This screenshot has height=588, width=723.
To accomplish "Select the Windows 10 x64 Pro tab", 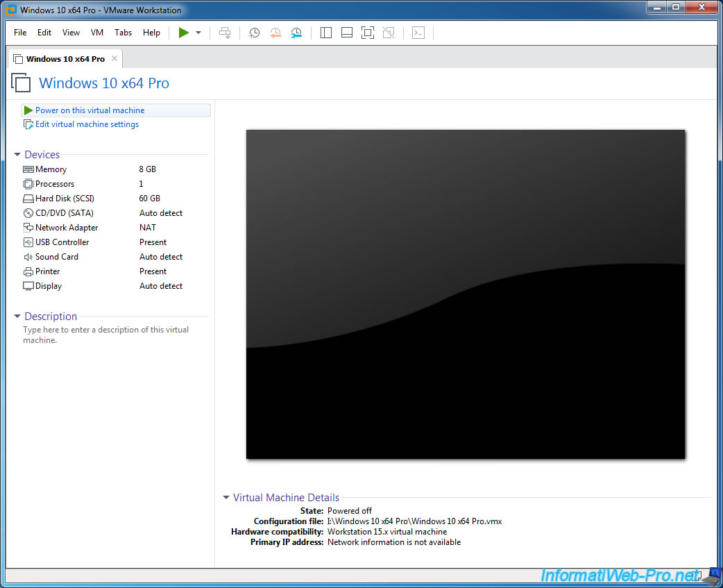I will (x=65, y=59).
